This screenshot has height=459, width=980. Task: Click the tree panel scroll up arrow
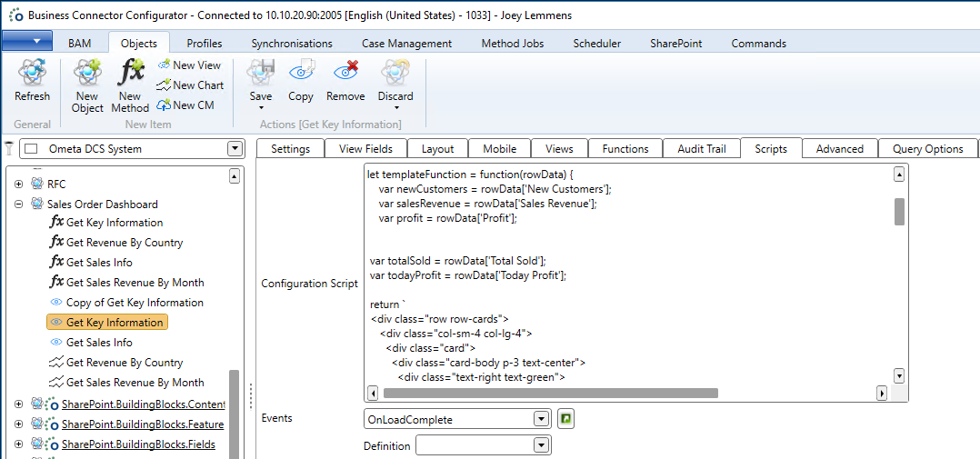pyautogui.click(x=235, y=176)
